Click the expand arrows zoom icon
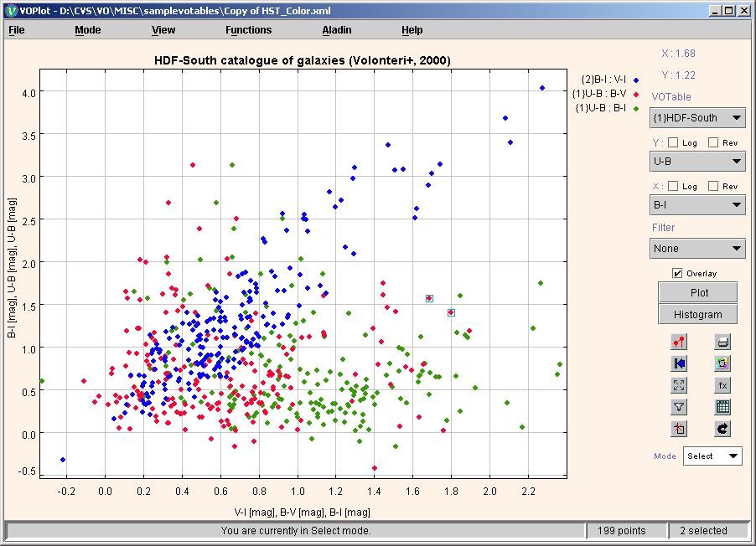This screenshot has height=546, width=756. 680,385
